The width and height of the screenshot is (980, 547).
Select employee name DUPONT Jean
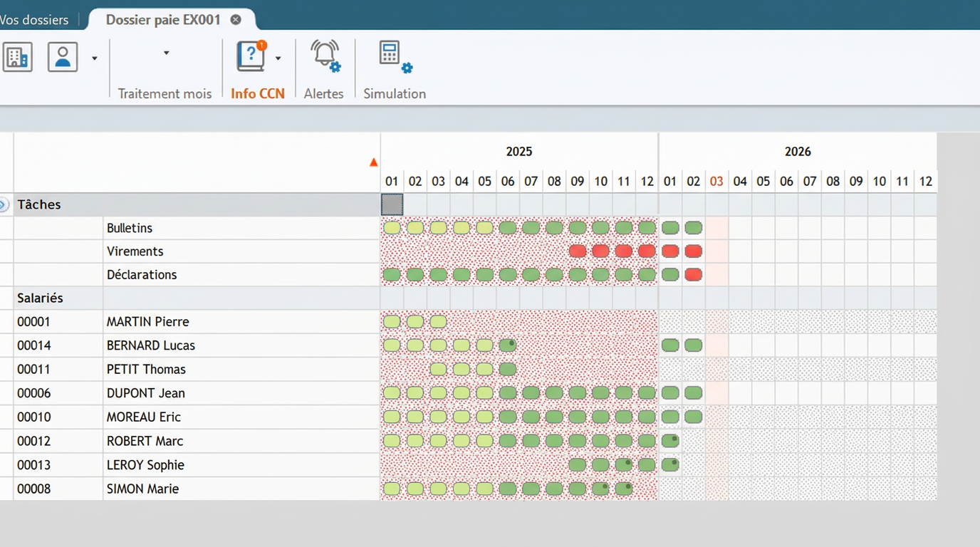coord(146,393)
